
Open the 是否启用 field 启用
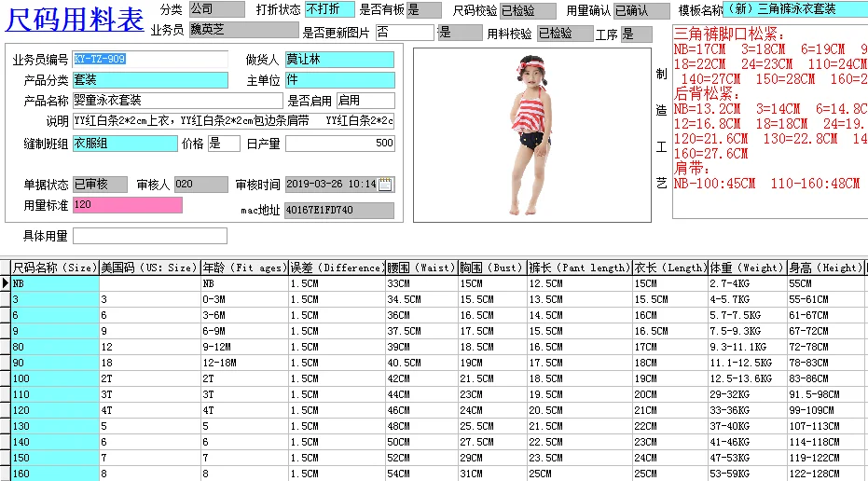[x=365, y=101]
